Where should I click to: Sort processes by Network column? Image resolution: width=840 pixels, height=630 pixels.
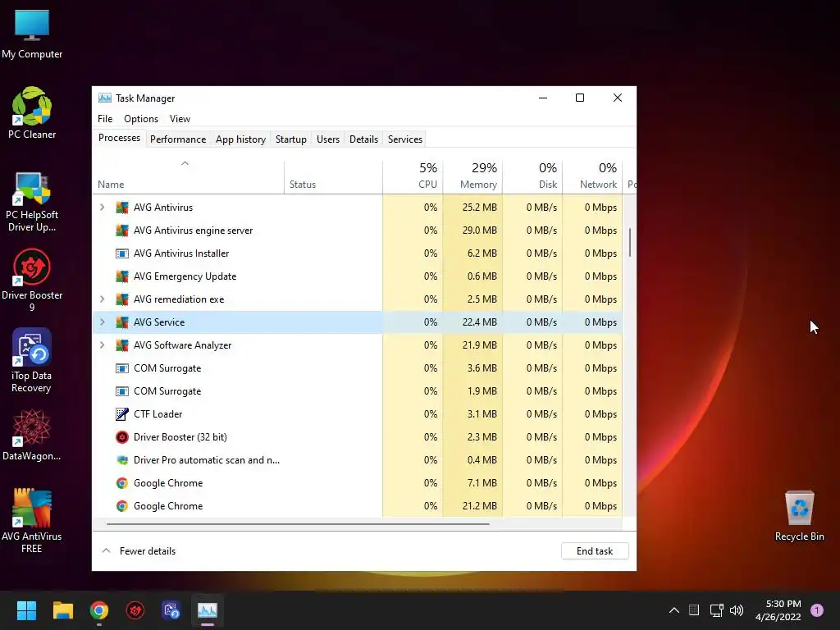pos(592,177)
